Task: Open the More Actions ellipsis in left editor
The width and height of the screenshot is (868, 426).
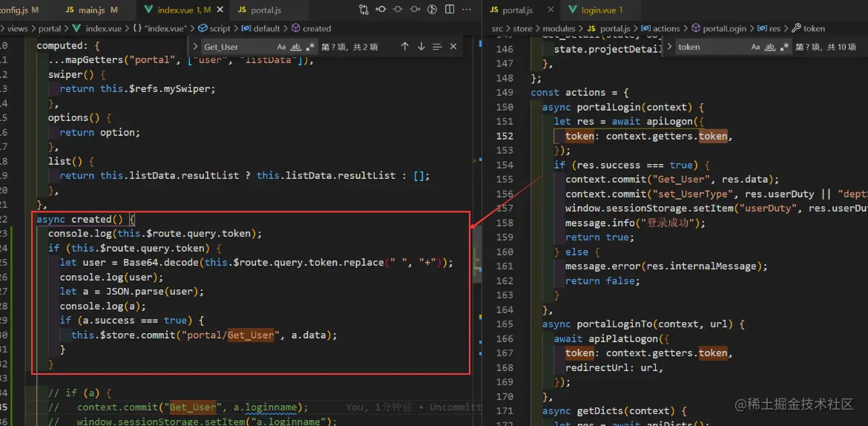Action: pyautogui.click(x=467, y=10)
